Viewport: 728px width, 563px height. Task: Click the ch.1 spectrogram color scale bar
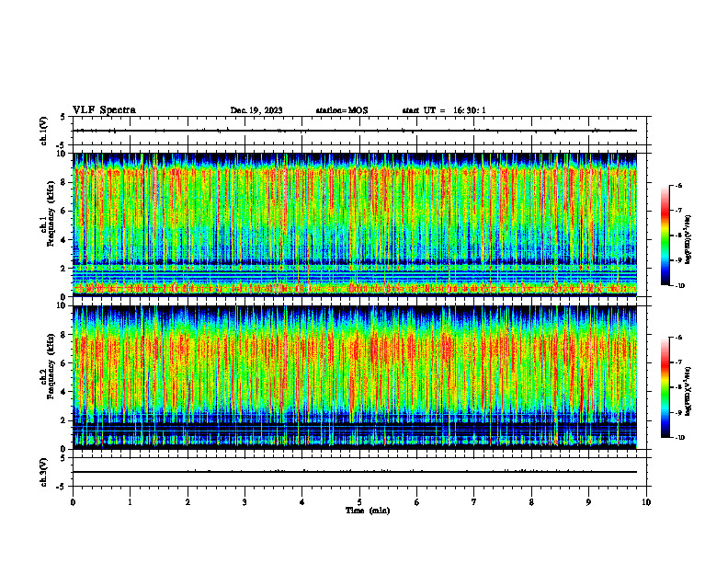pyautogui.click(x=665, y=236)
